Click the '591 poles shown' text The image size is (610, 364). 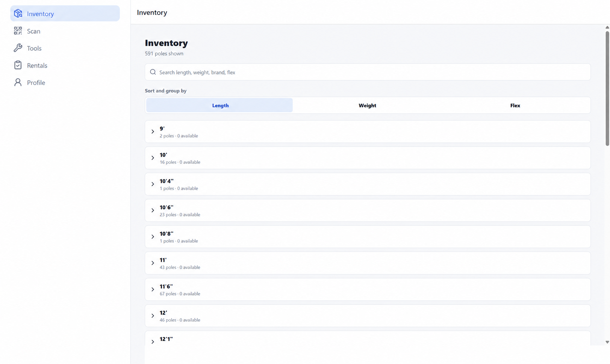click(x=164, y=54)
